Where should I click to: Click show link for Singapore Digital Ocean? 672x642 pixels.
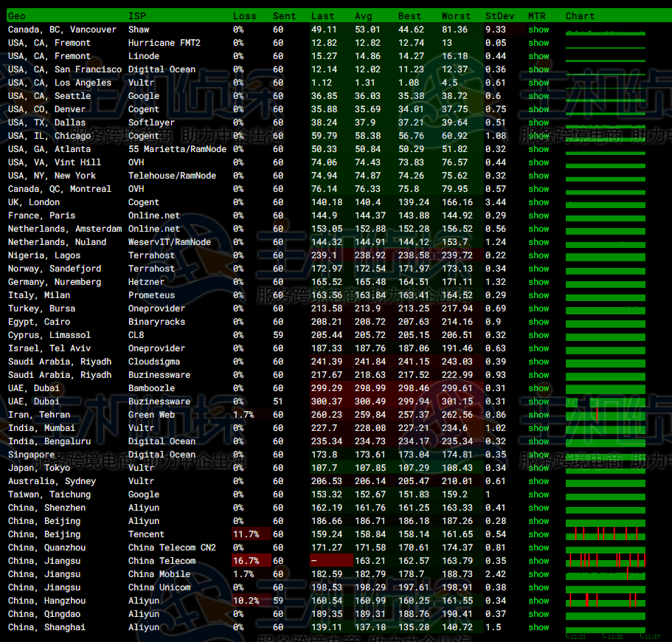[538, 455]
